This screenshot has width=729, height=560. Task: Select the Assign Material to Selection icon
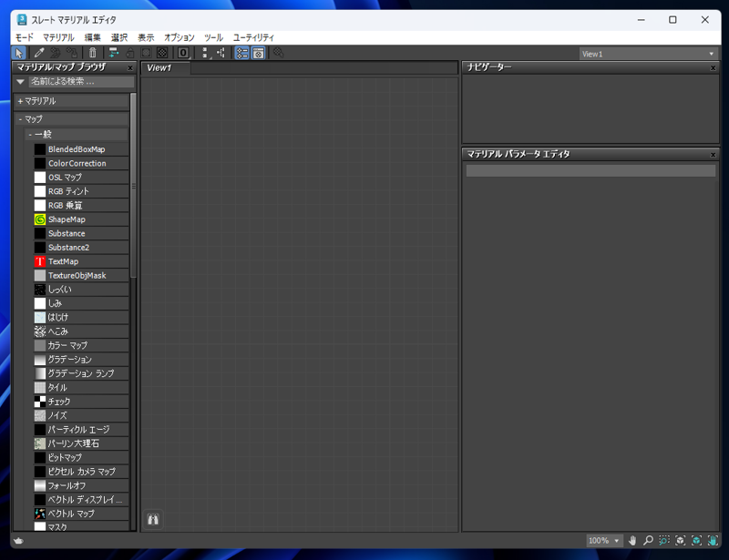point(56,54)
